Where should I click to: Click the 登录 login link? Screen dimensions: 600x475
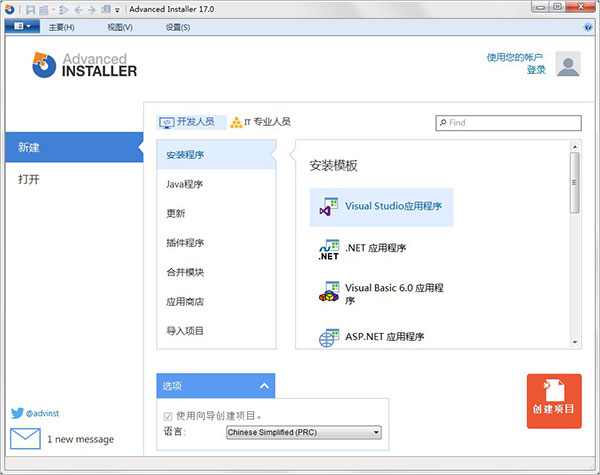tap(536, 70)
